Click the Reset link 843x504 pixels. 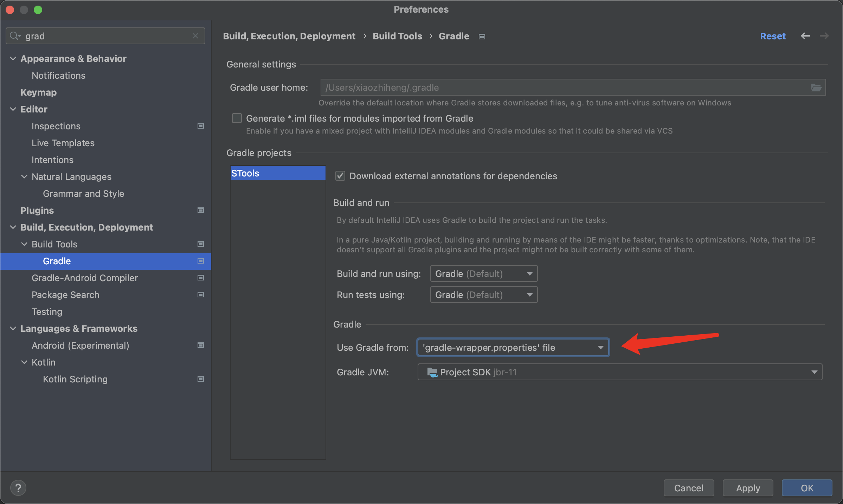pos(773,36)
